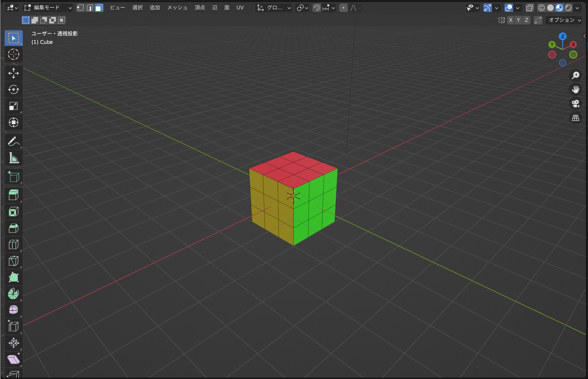Toggle viewport overlays display
The height and width of the screenshot is (379, 588).
508,8
